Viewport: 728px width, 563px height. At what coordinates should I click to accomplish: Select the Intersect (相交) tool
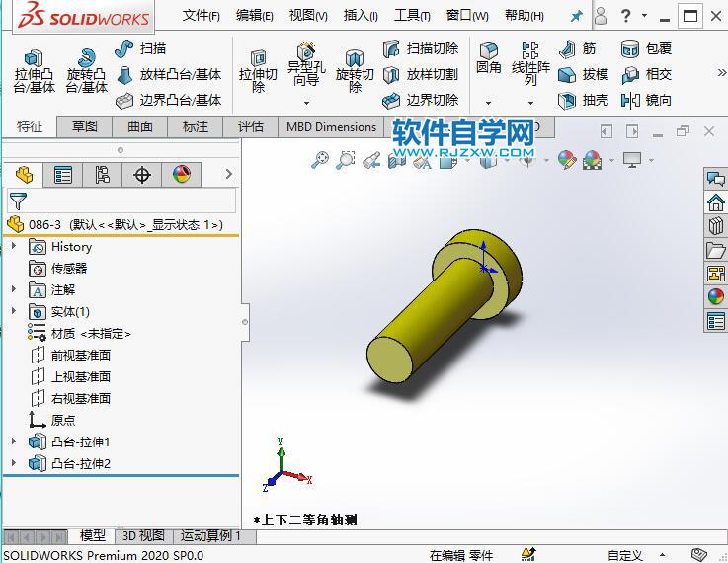click(646, 74)
